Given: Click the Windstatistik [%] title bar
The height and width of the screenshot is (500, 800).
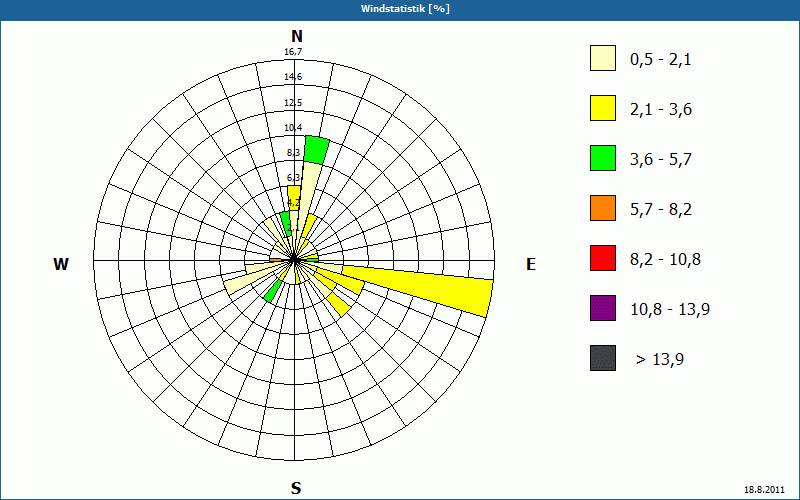Looking at the screenshot, I should pyautogui.click(x=400, y=9).
